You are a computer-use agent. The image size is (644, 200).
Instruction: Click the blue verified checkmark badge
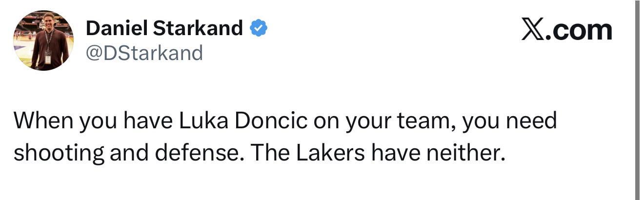[258, 29]
